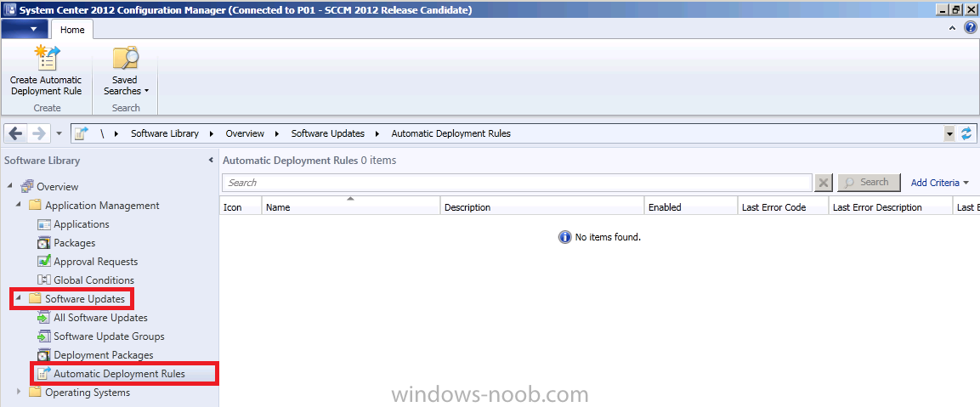Open the Add Criteria dropdown
Screen dimensions: 980x407
(940, 183)
